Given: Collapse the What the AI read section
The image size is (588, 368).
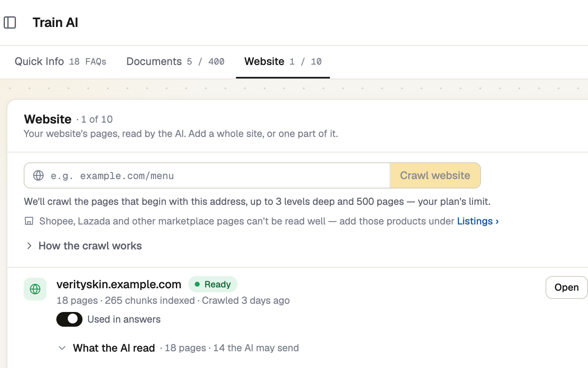Looking at the screenshot, I should (x=107, y=348).
